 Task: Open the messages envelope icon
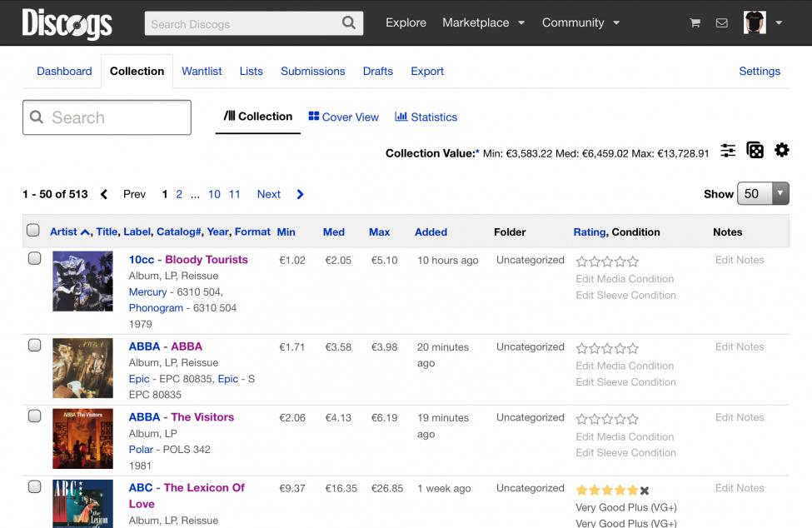tap(722, 22)
